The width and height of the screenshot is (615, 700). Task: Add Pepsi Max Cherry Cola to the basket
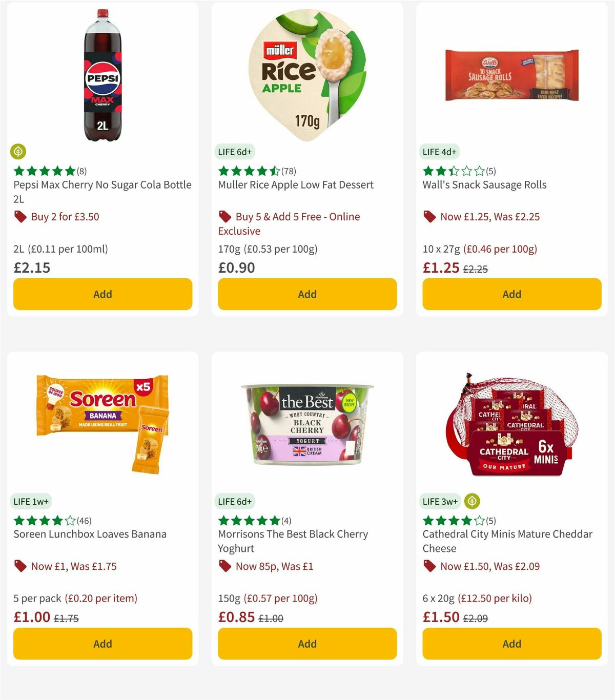pos(102,294)
